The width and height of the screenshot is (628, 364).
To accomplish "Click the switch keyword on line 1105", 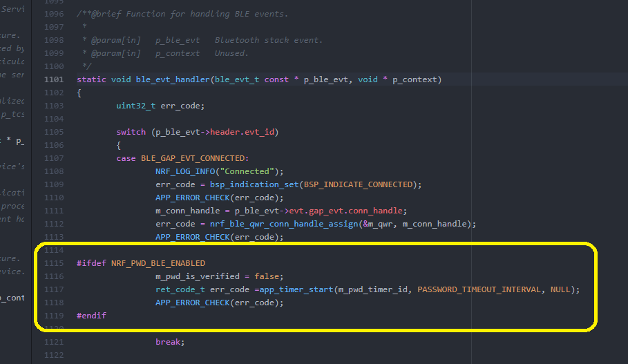I will (131, 132).
